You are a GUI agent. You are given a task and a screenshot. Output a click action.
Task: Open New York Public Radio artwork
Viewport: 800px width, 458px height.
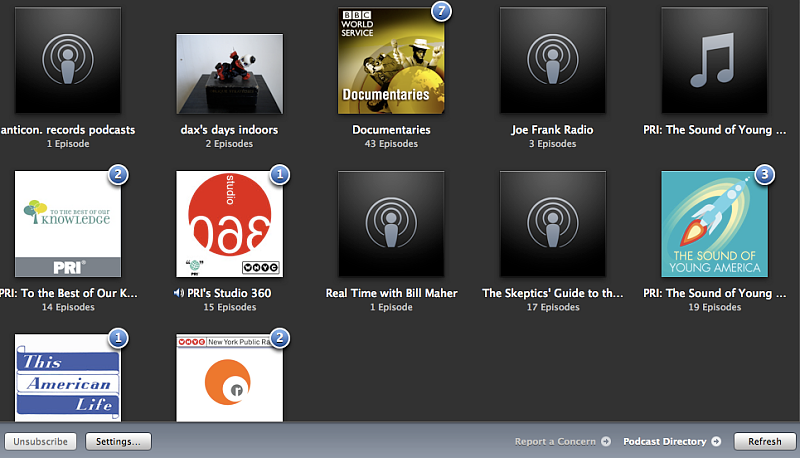point(230,378)
